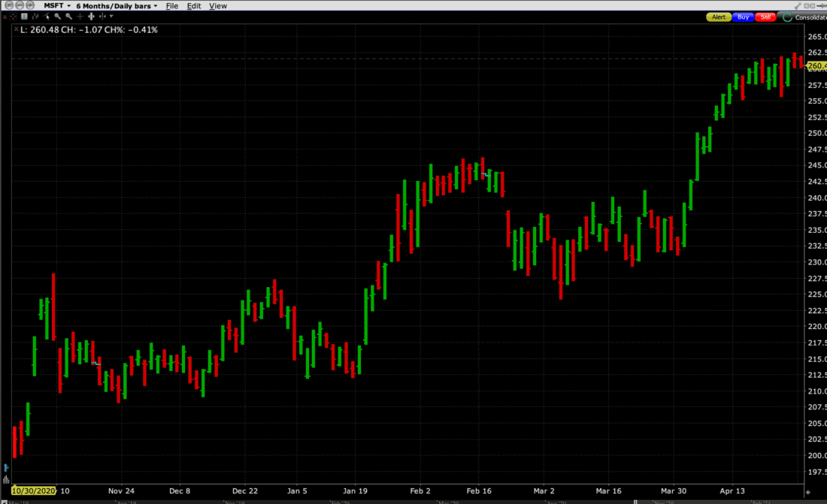Click the bottom timeline scrollbar strip
Image resolution: width=827 pixels, height=504 pixels.
pyautogui.click(x=413, y=499)
